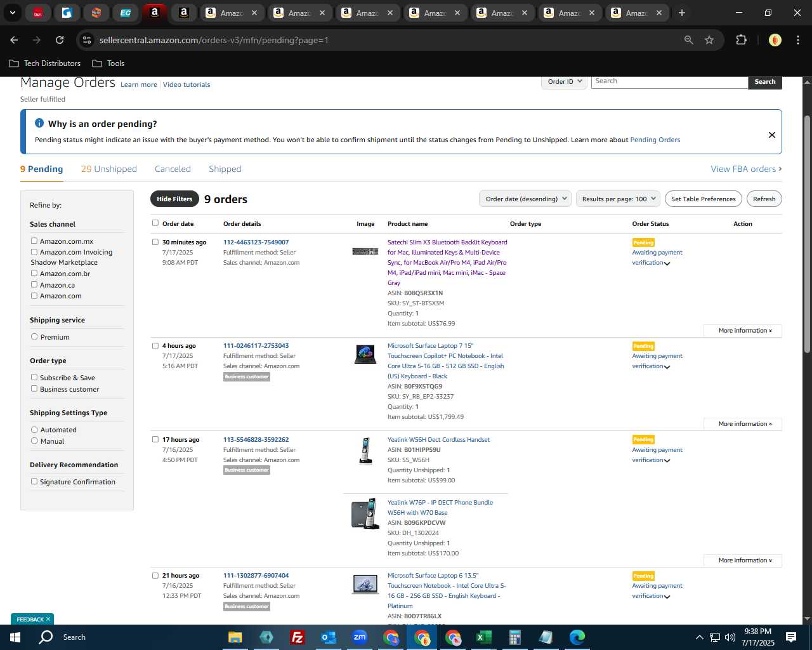The width and height of the screenshot is (812, 650).
Task: Open the Chrome profile avatar
Action: 775,40
